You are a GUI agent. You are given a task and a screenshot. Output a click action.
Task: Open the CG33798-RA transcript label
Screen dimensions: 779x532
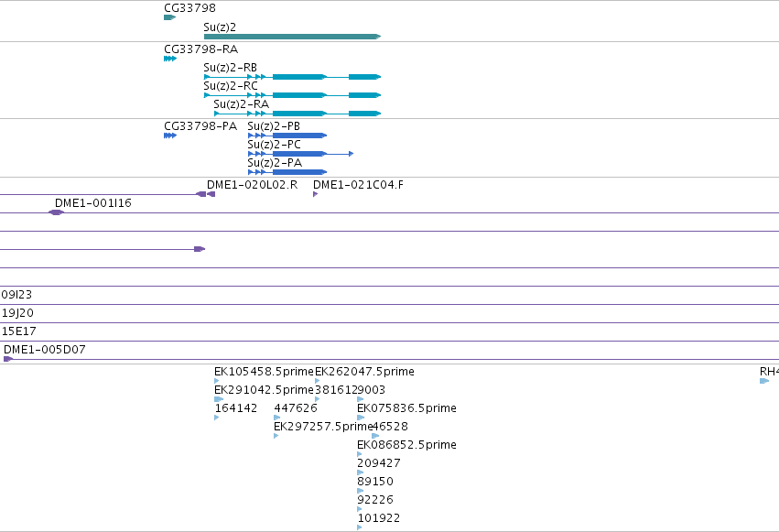[x=200, y=49]
